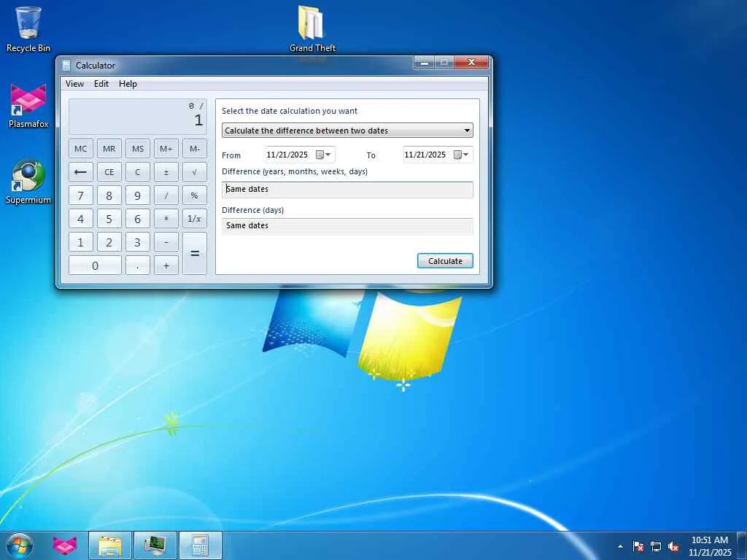Open the taskbar clock and date

pyautogui.click(x=709, y=546)
